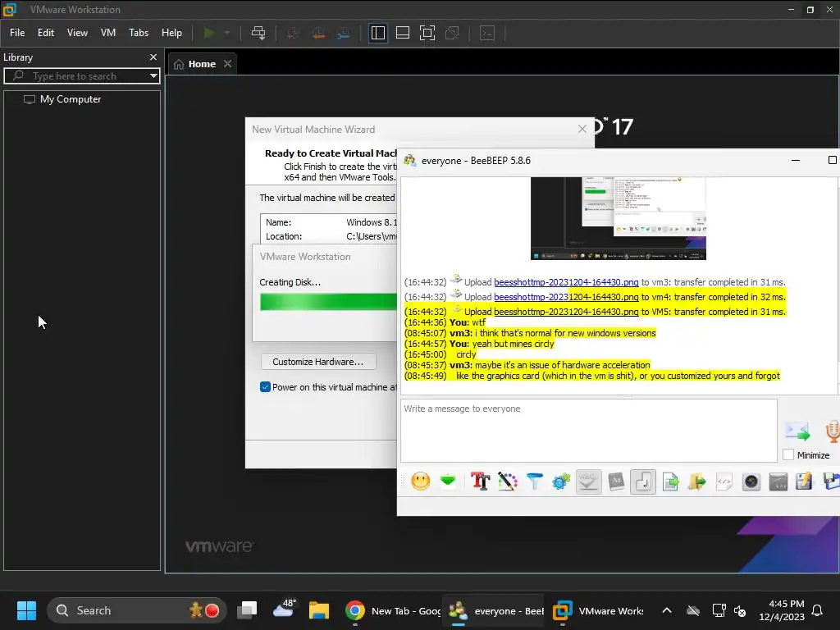Image resolution: width=840 pixels, height=630 pixels.
Task: Open File Explorer from taskbar
Action: (319, 610)
